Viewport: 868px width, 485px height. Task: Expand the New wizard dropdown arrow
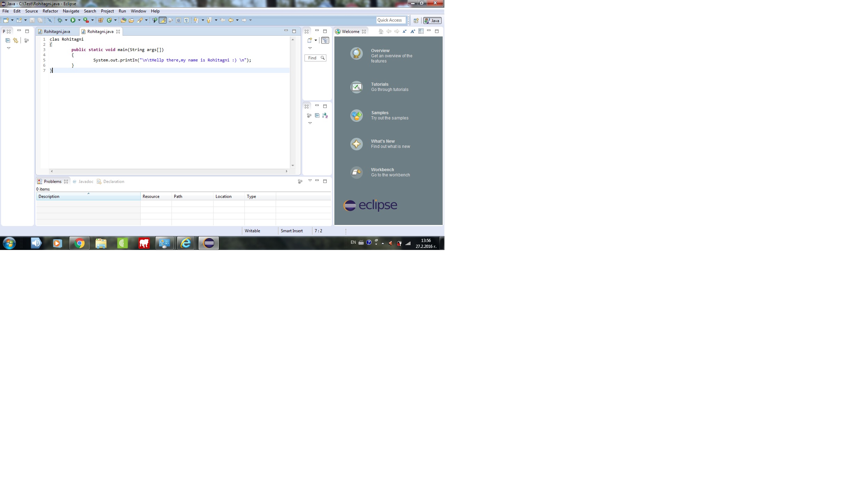pyautogui.click(x=12, y=20)
